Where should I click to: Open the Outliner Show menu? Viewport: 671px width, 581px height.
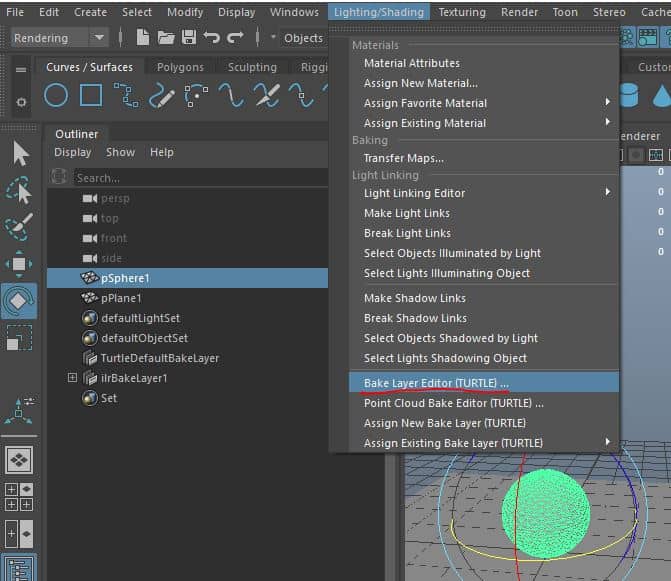[x=120, y=152]
